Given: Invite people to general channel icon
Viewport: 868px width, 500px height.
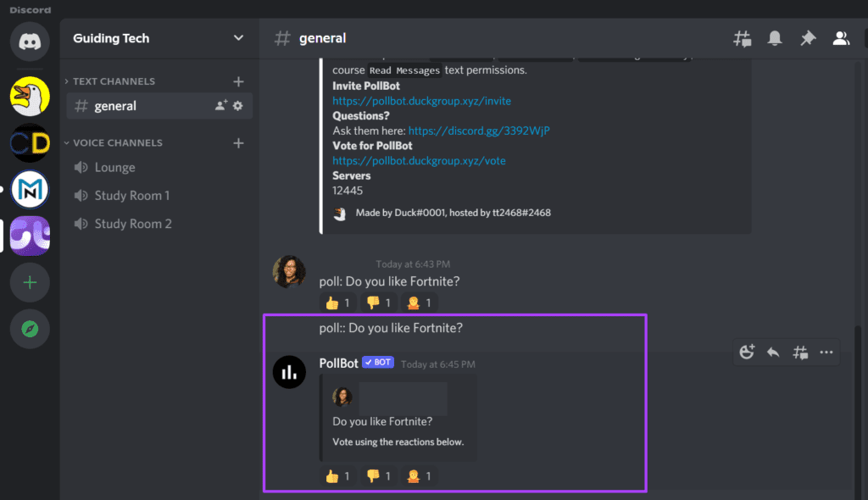Looking at the screenshot, I should click(221, 105).
